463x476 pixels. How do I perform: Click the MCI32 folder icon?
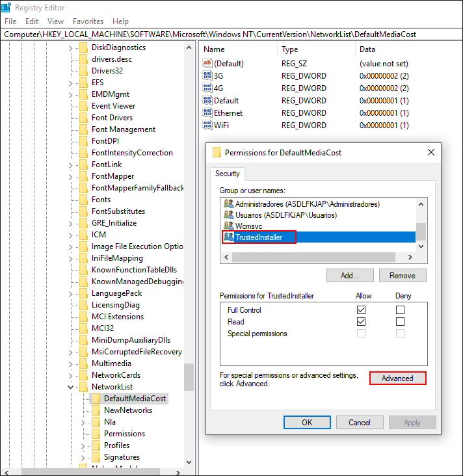[83, 328]
